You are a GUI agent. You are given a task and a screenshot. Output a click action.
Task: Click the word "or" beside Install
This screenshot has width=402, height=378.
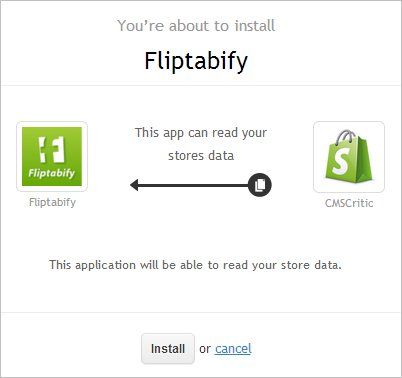[205, 349]
